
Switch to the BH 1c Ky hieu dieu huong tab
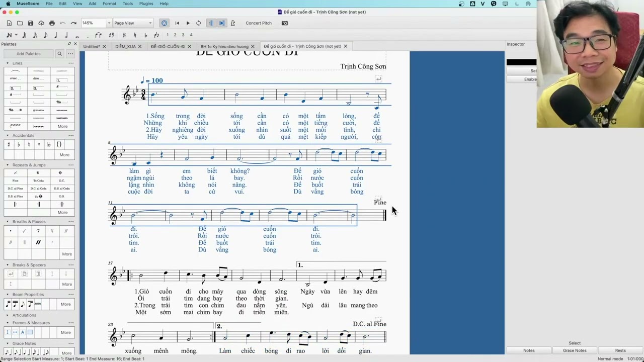(x=224, y=46)
